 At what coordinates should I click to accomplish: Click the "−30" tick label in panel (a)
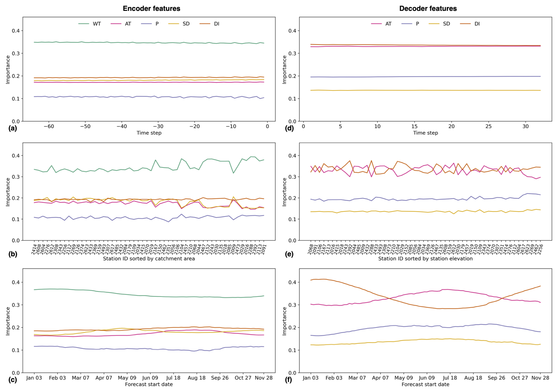pyautogui.click(x=158, y=126)
